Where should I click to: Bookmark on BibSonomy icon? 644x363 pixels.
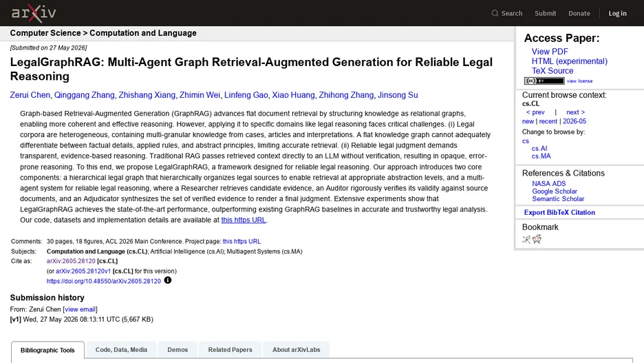(x=526, y=239)
